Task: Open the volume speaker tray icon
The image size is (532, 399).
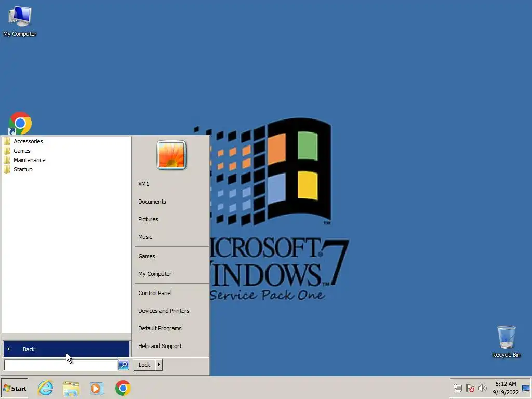Action: coord(482,388)
